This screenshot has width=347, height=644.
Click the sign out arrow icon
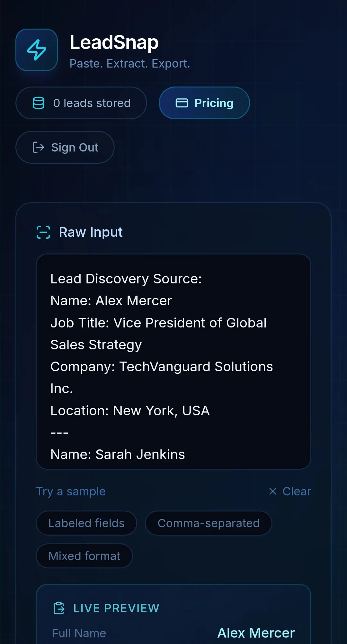39,147
